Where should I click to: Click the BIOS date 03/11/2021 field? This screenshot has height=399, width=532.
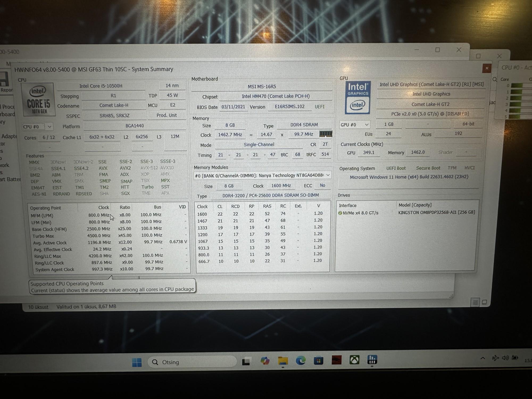pos(233,107)
